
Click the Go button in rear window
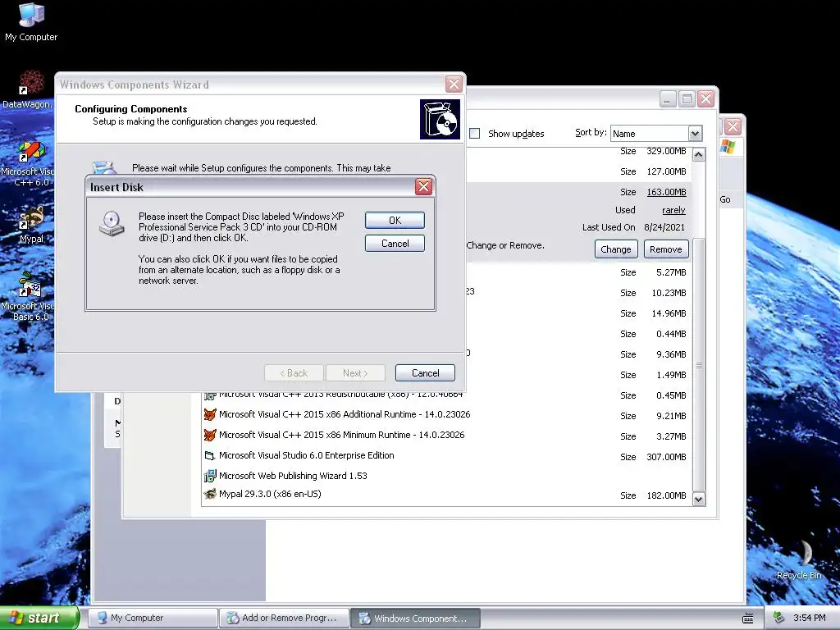(725, 199)
